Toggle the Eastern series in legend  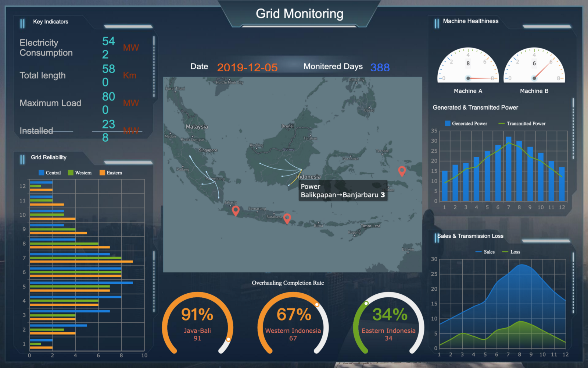[x=111, y=173]
